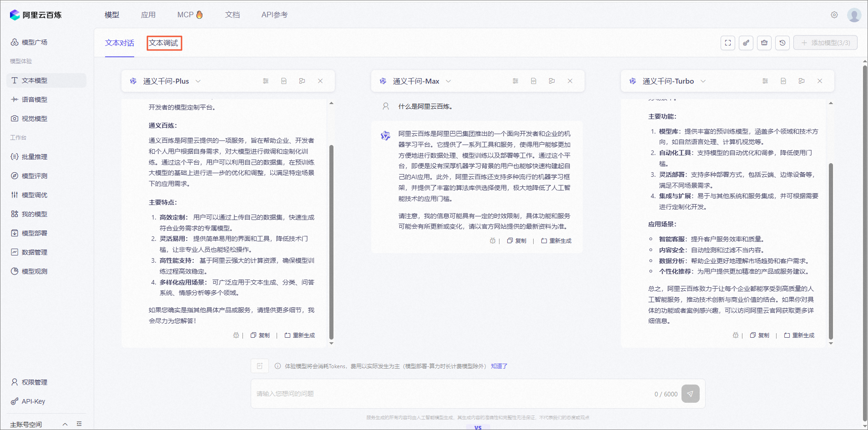Open 权限管理 in sidebar
868x430 pixels.
pyautogui.click(x=46, y=382)
